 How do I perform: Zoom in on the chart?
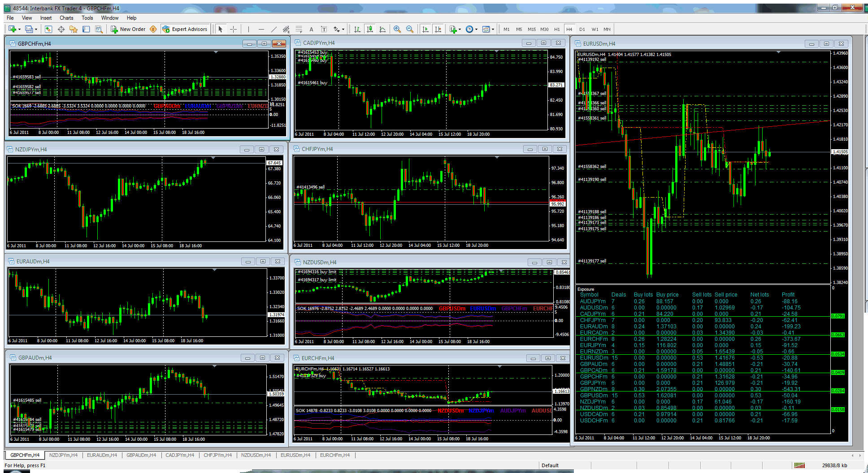pos(397,29)
